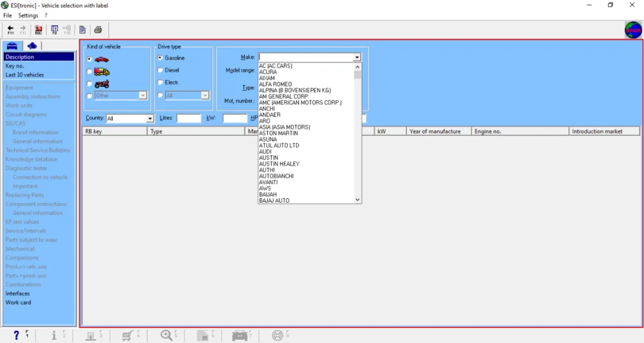This screenshot has height=343, width=644.
Task: Click the Make list scroll-up arrow
Action: coord(357,67)
